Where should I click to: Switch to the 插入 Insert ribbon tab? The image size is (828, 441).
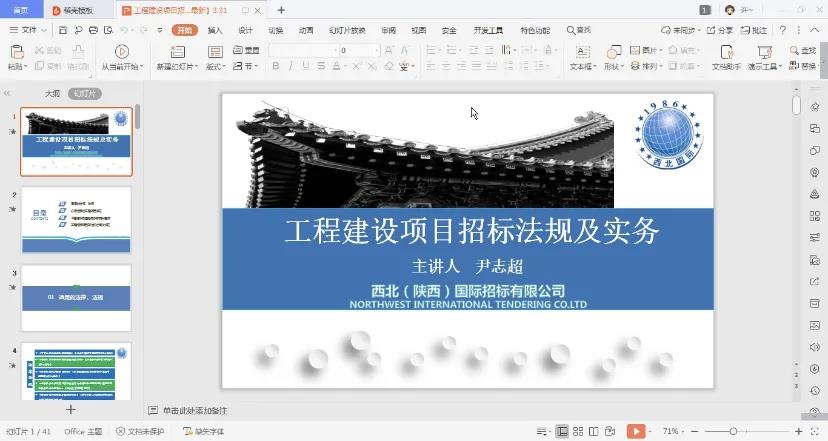[x=215, y=30]
